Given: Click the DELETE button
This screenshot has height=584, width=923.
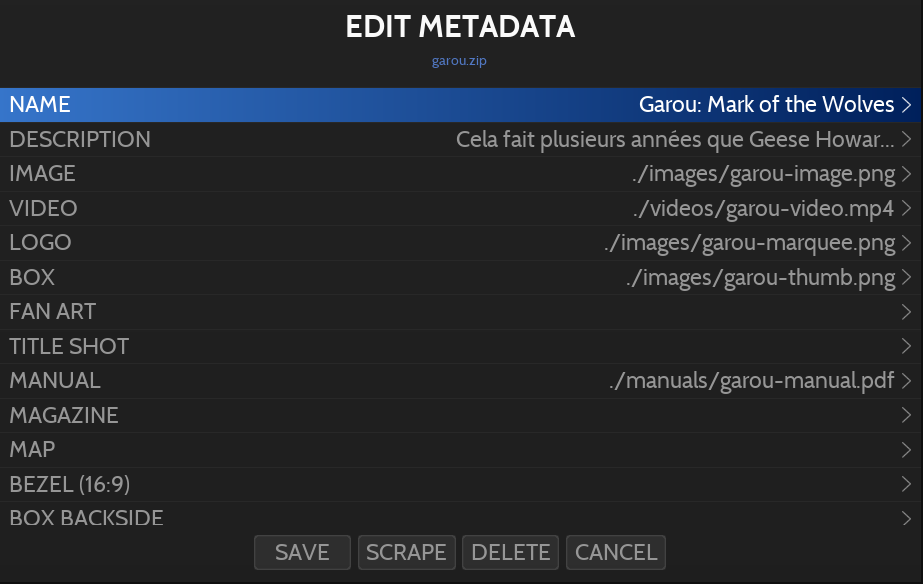Looking at the screenshot, I should (511, 552).
